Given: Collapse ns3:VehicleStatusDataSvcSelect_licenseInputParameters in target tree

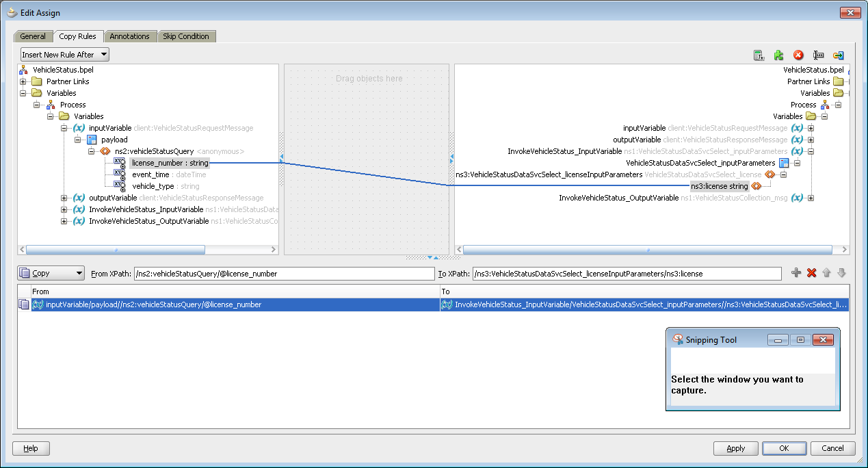Looking at the screenshot, I should pos(784,174).
